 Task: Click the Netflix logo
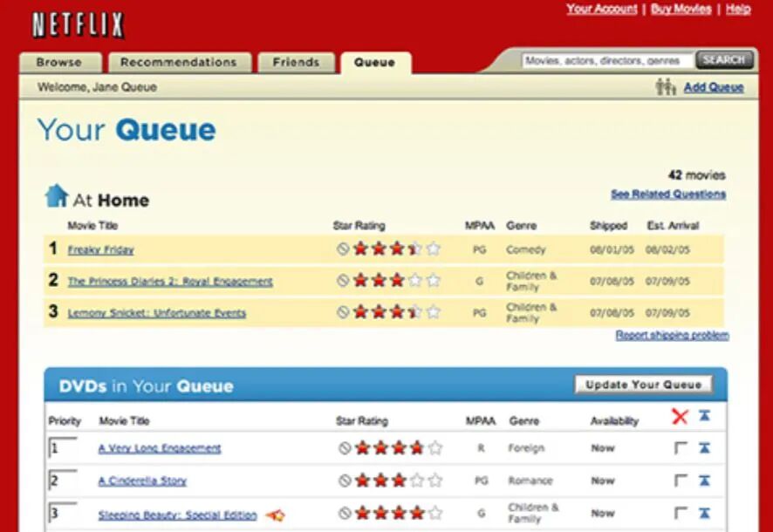point(78,25)
